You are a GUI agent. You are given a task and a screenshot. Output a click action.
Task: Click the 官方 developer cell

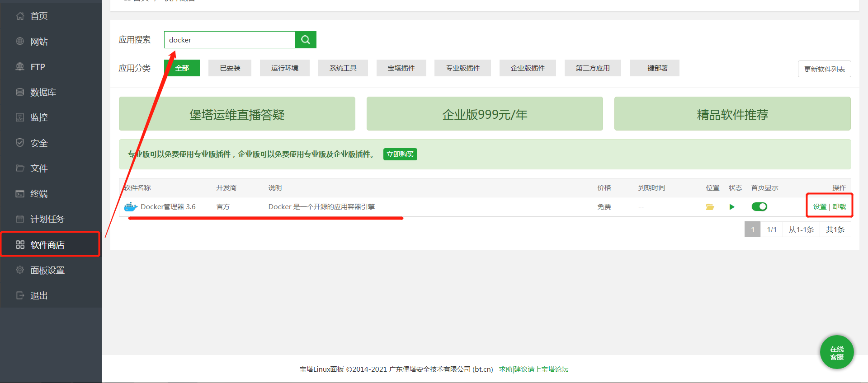click(x=223, y=207)
